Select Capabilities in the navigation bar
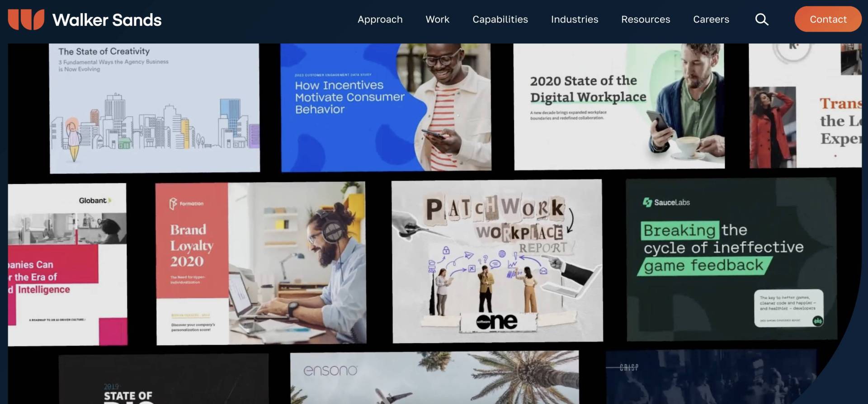The width and height of the screenshot is (868, 404). tap(500, 19)
